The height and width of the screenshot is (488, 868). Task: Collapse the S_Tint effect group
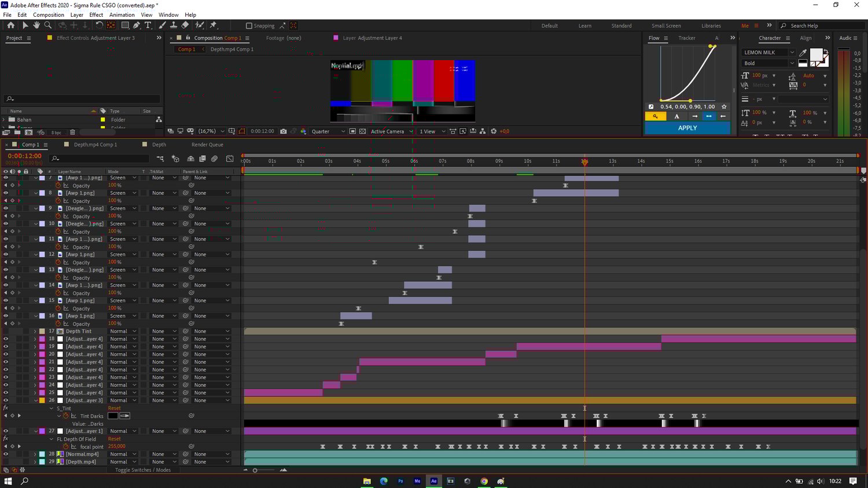click(x=52, y=408)
